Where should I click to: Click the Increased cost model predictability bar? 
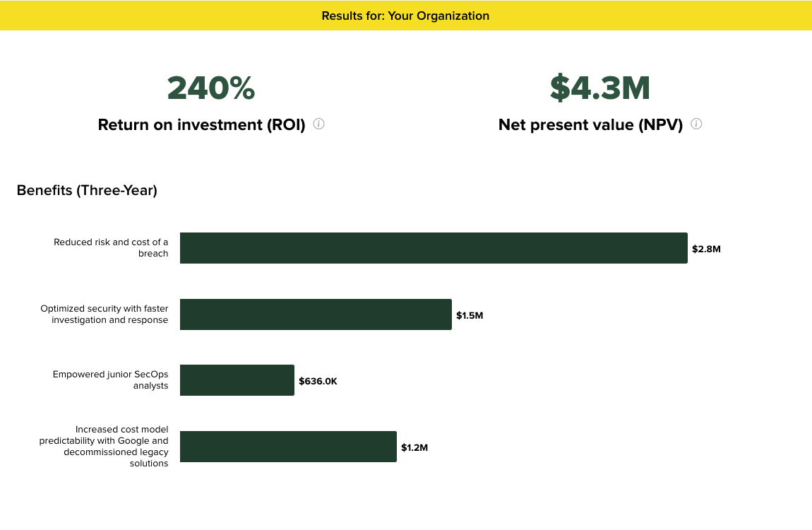[x=288, y=446]
